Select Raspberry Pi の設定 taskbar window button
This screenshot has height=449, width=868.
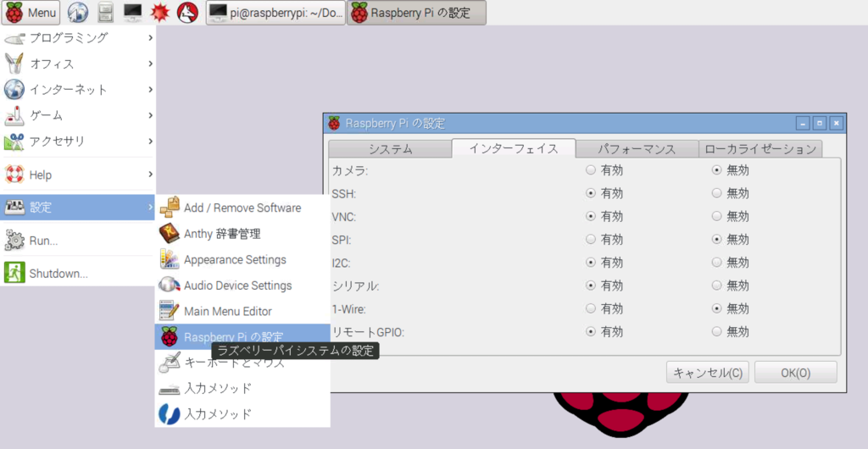coord(416,12)
